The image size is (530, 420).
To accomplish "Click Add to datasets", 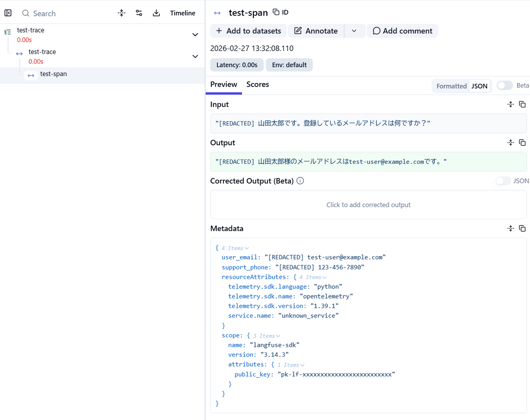I will 248,31.
